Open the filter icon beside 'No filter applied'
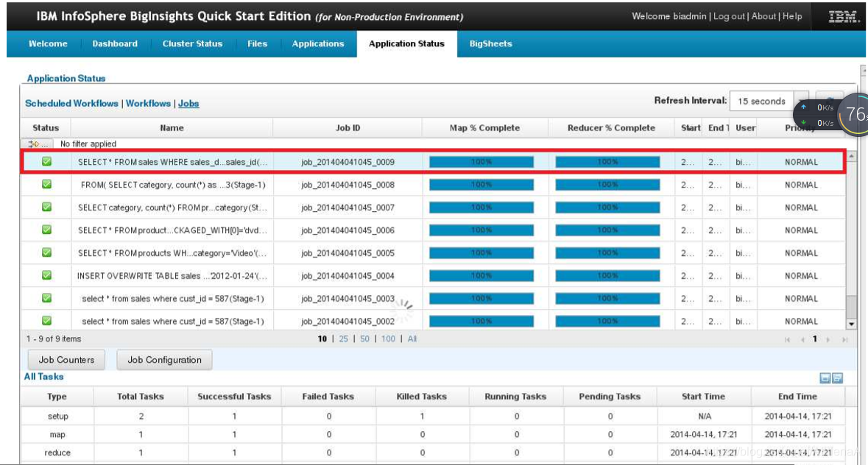 pos(38,143)
